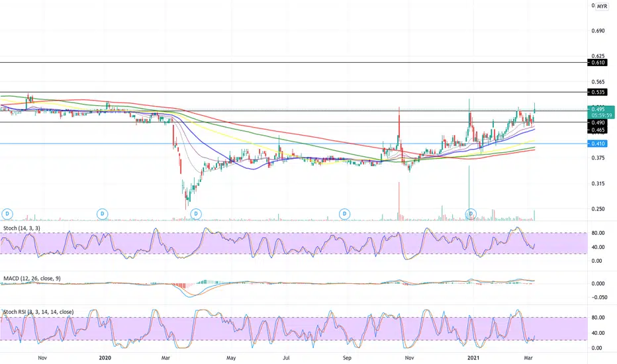This screenshot has height=364, width=617.
Task: Click the Stoch (14, 3, 3) indicator legend
Action: (22, 228)
